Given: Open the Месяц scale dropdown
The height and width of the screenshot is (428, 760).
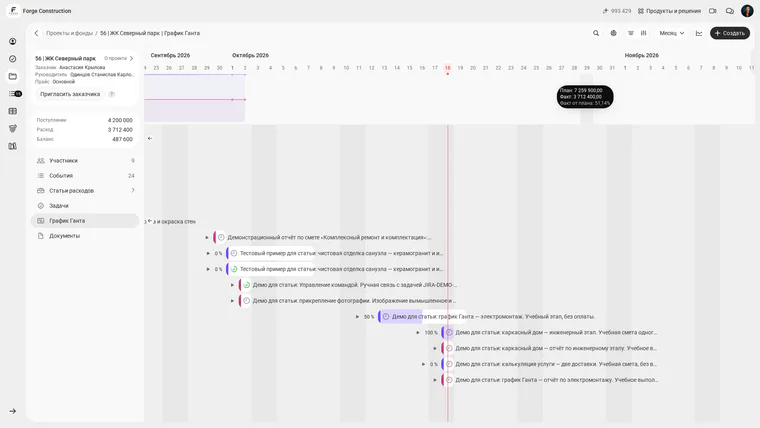Looking at the screenshot, I should [671, 33].
